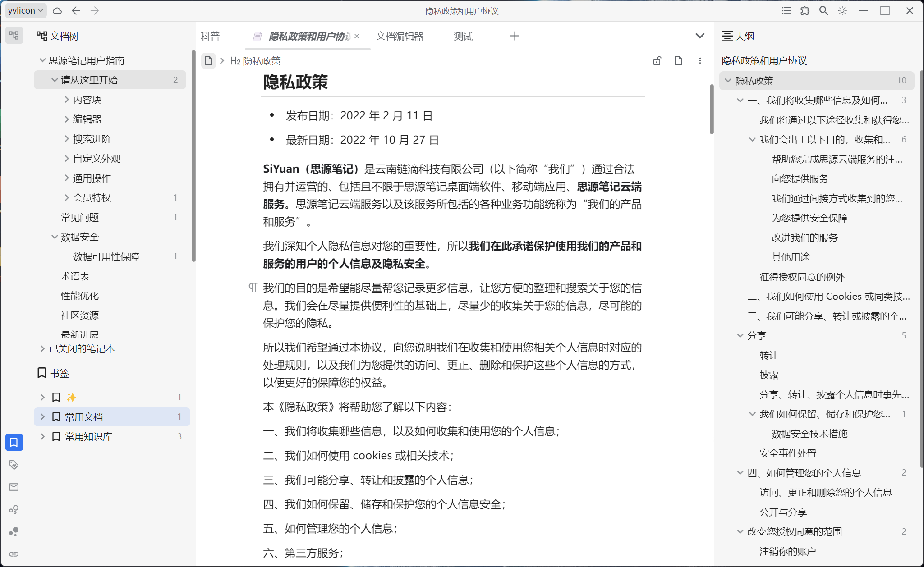This screenshot has width=924, height=567.
Task: Click the editor vertical scrollbar
Action: pyautogui.click(x=712, y=109)
